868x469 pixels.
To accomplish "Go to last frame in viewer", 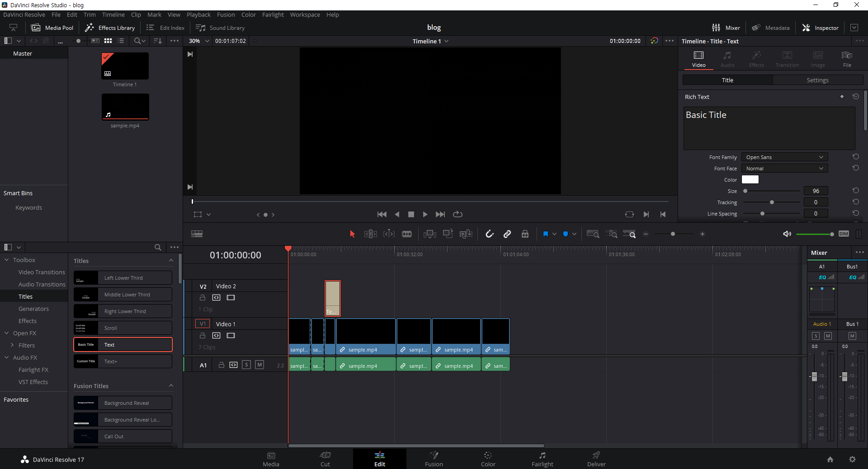I will pos(440,214).
